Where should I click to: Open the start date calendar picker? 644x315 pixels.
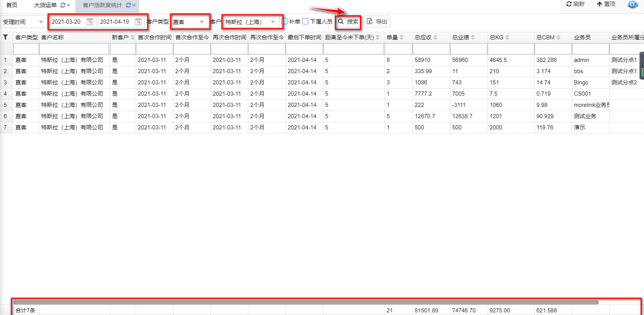coord(90,22)
